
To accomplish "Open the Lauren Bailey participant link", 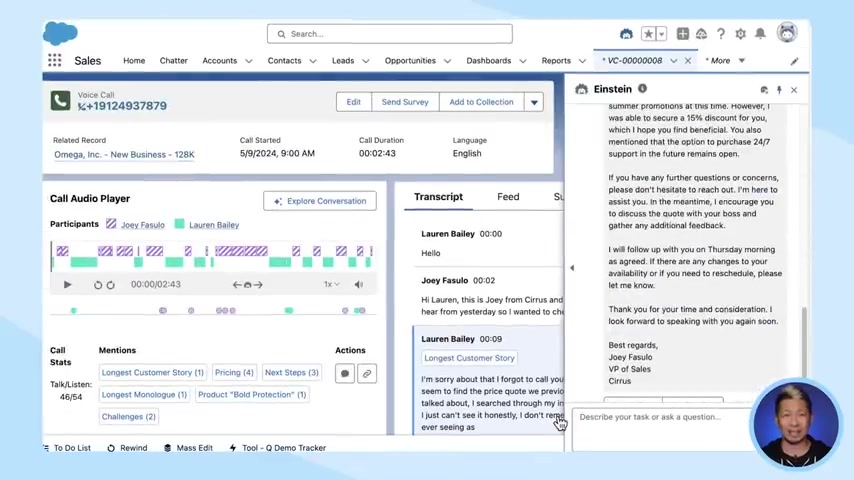I will click(214, 225).
